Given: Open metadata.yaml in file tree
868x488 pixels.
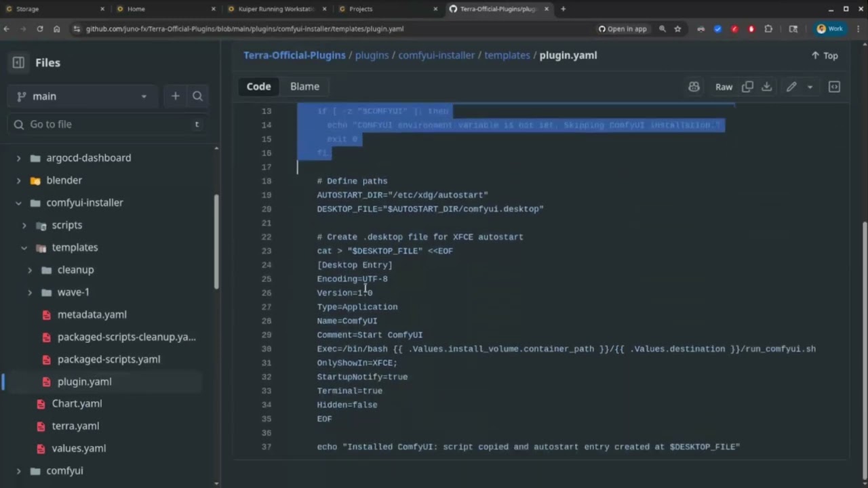Looking at the screenshot, I should (92, 314).
